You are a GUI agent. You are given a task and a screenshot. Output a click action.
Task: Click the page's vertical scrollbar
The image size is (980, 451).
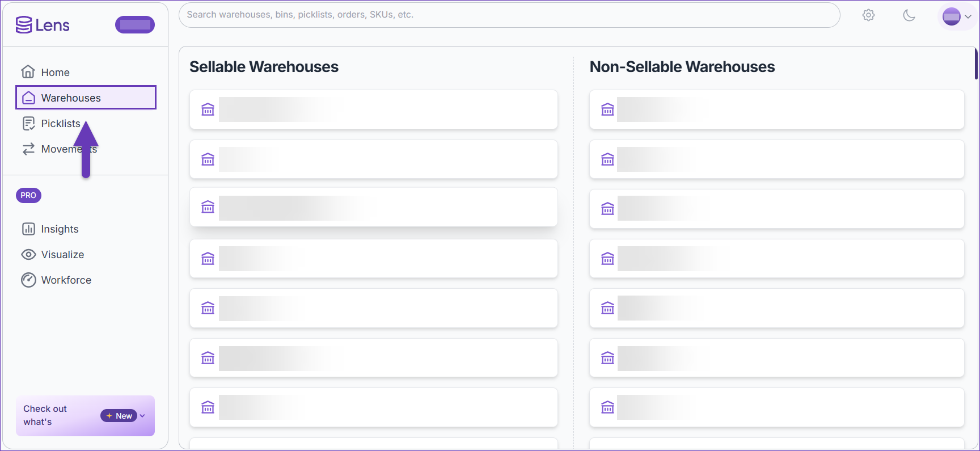pos(976,64)
